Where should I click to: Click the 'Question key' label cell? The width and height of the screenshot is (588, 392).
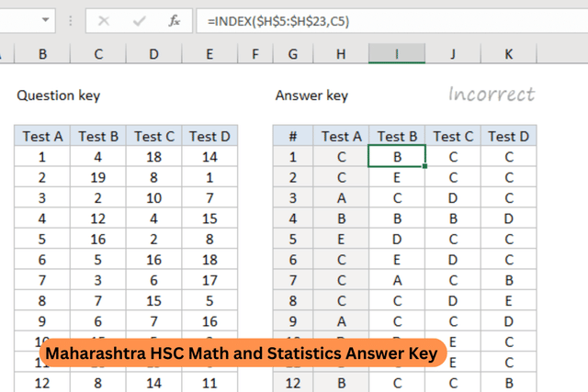59,95
